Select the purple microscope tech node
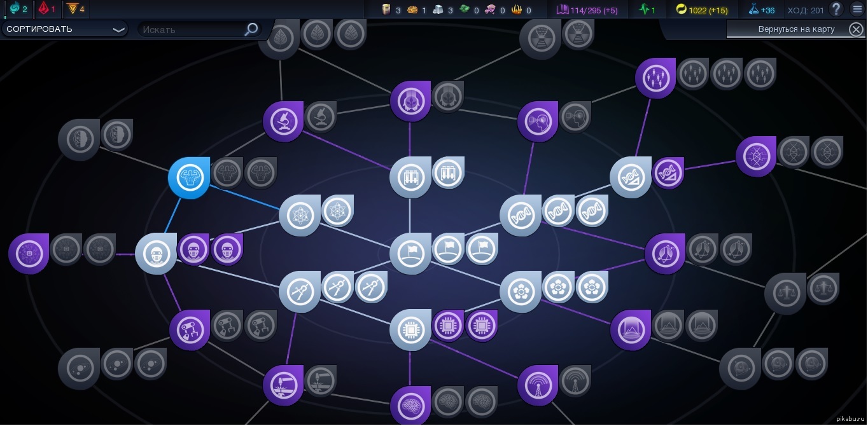 coord(283,121)
